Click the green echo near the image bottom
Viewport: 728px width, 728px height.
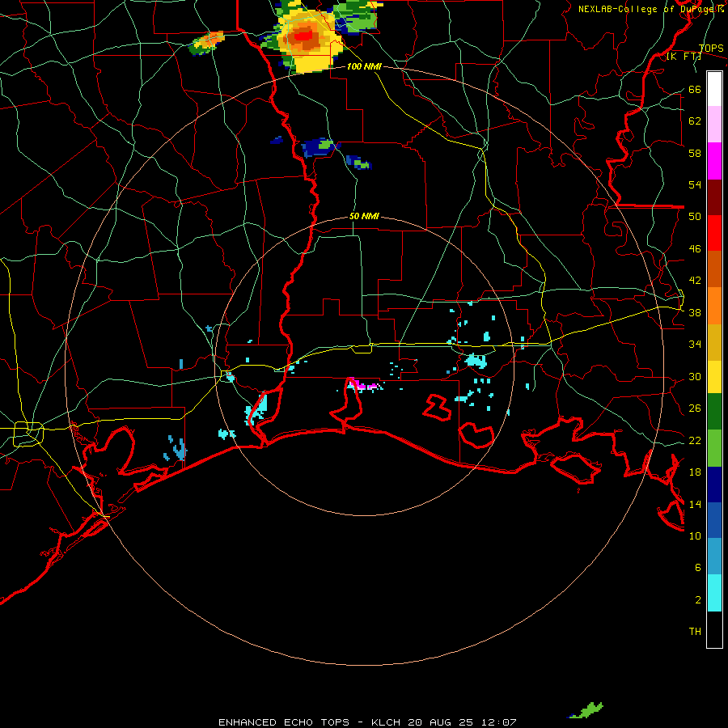coord(590,710)
